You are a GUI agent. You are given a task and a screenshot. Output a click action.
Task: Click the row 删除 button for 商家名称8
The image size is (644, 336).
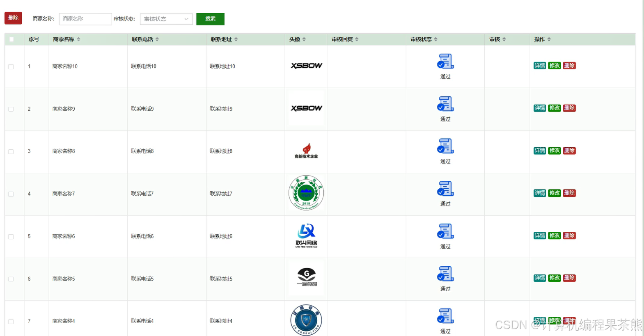[x=569, y=151]
